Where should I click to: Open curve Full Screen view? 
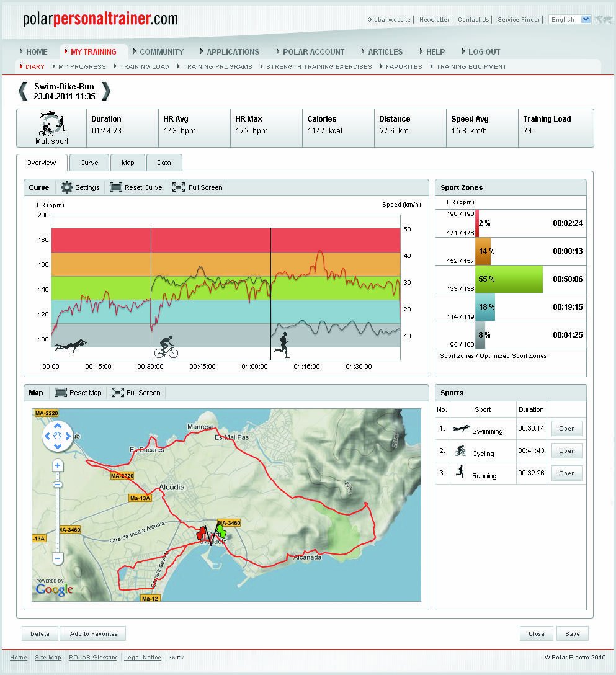[179, 187]
